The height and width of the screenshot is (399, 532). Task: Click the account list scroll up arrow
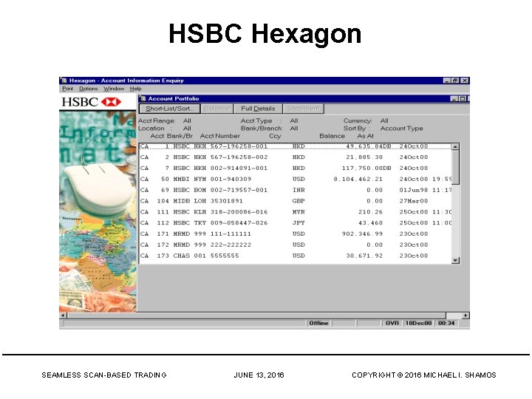click(x=455, y=146)
